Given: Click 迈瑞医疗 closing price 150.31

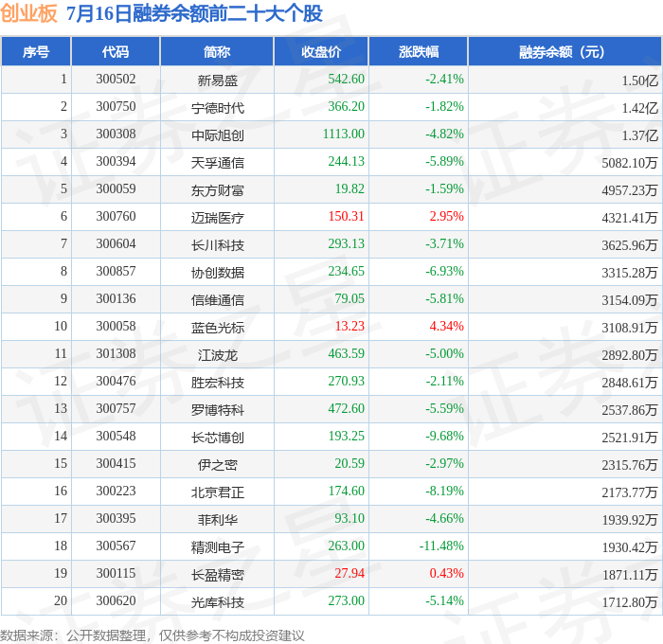Looking at the screenshot, I should point(347,216).
